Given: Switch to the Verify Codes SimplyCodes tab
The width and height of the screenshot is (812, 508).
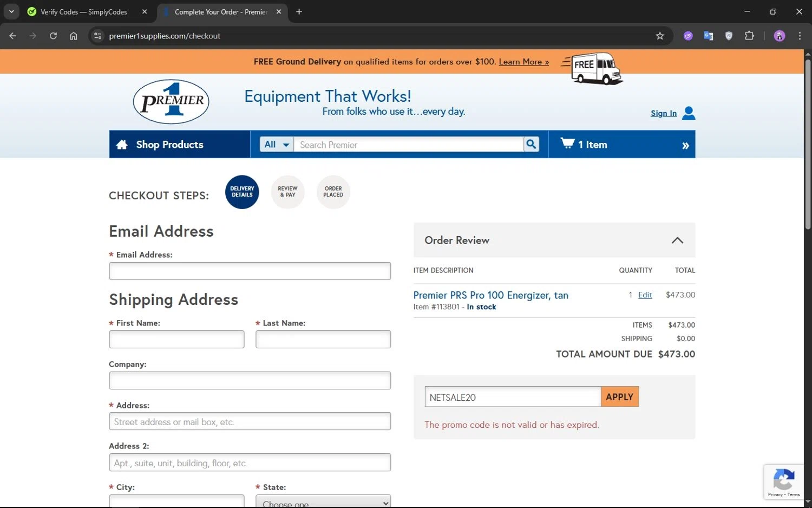Looking at the screenshot, I should (x=84, y=11).
